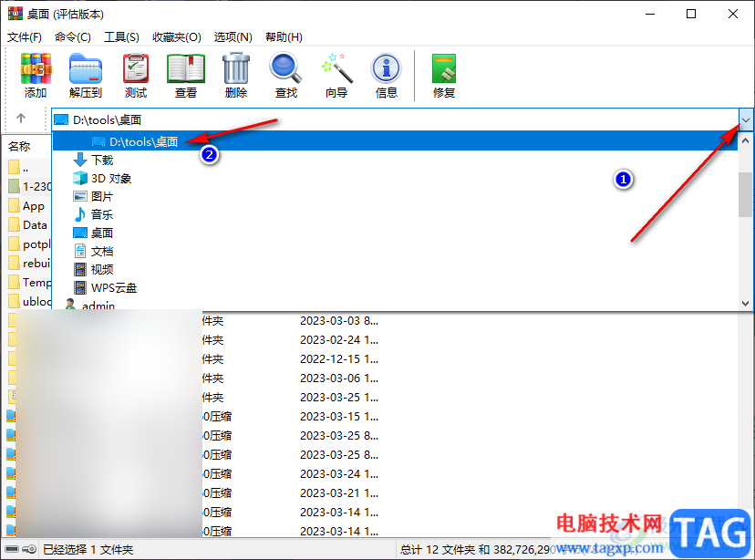Open the 工具(S) menu
The image size is (755, 560).
[122, 37]
